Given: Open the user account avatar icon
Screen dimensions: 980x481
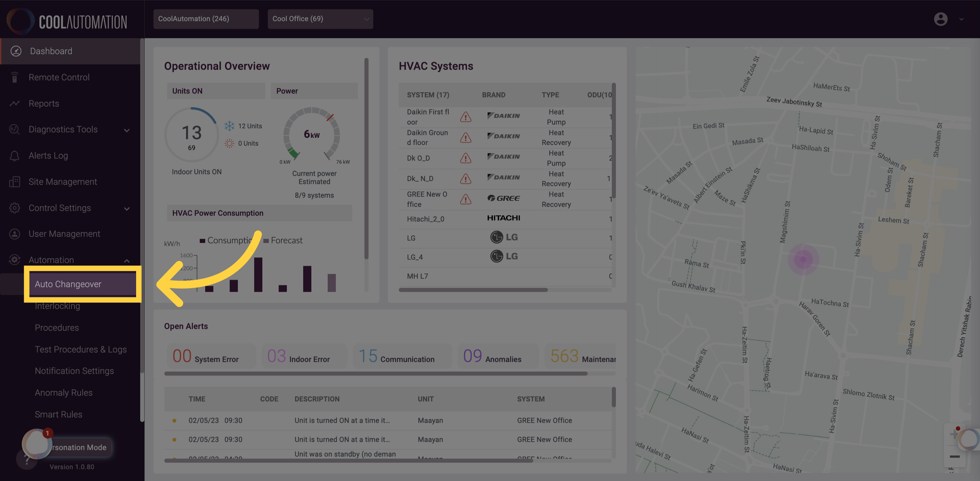Looking at the screenshot, I should tap(941, 19).
